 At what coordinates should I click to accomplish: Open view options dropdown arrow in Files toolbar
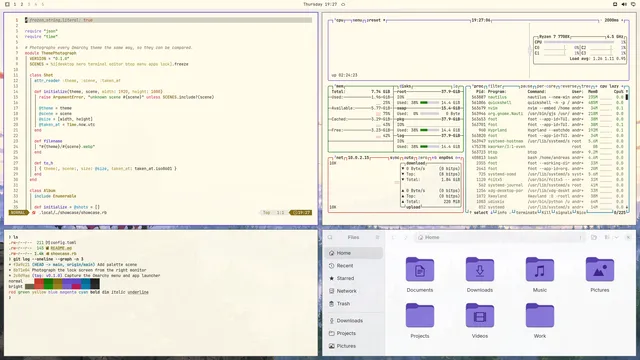pyautogui.click(x=616, y=237)
